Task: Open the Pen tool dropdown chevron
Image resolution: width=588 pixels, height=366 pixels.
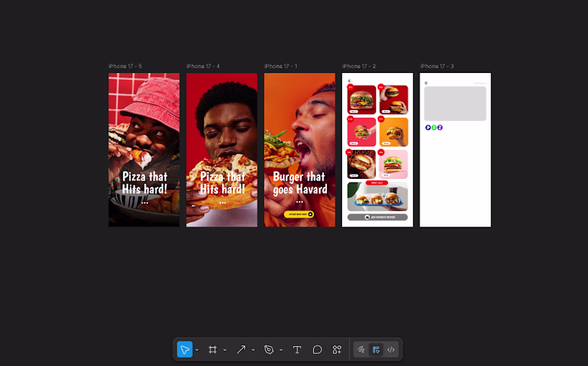Action: pyautogui.click(x=281, y=350)
